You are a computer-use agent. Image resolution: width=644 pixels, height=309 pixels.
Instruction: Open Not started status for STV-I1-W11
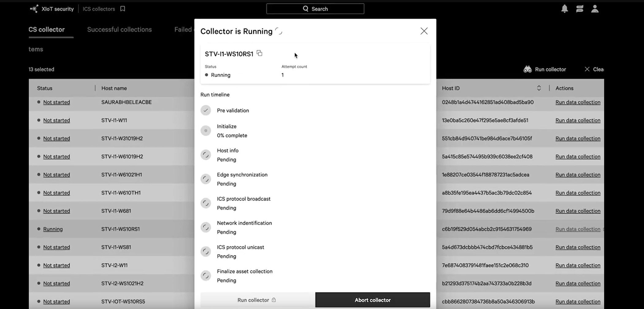coord(56,120)
